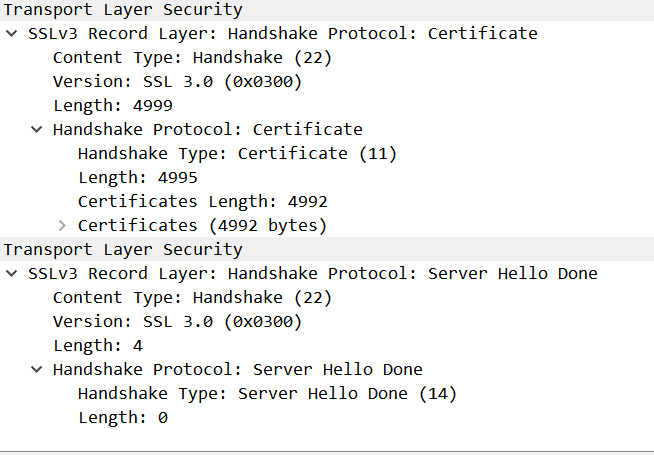Collapse the SSLv3 Certificate record layer

point(11,33)
